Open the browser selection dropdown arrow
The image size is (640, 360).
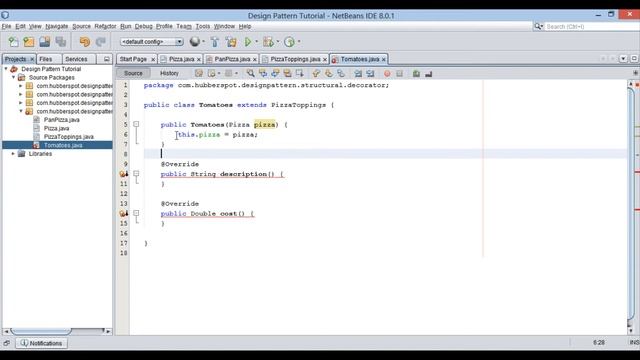(x=203, y=42)
